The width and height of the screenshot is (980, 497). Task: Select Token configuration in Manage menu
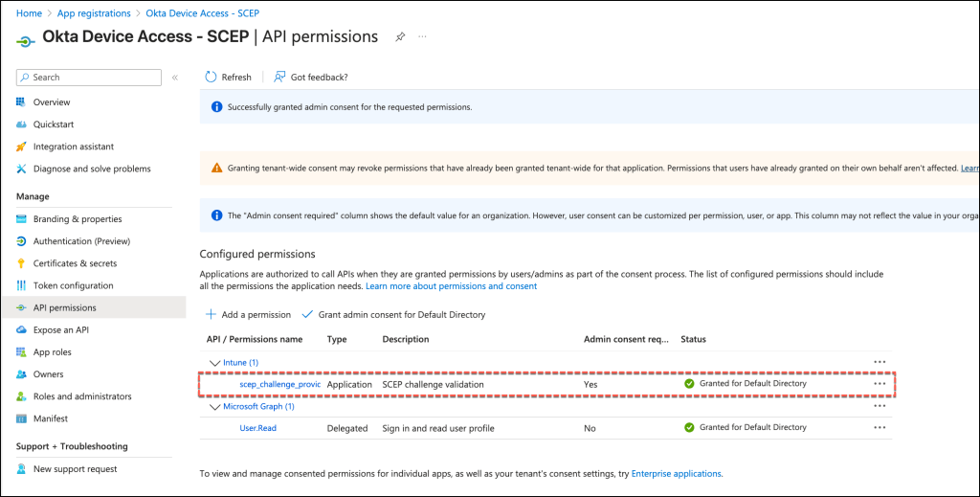(73, 285)
